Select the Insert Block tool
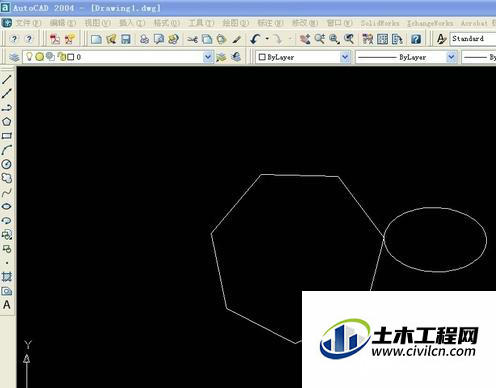Image resolution: width=496 pixels, height=388 pixels. (x=7, y=235)
